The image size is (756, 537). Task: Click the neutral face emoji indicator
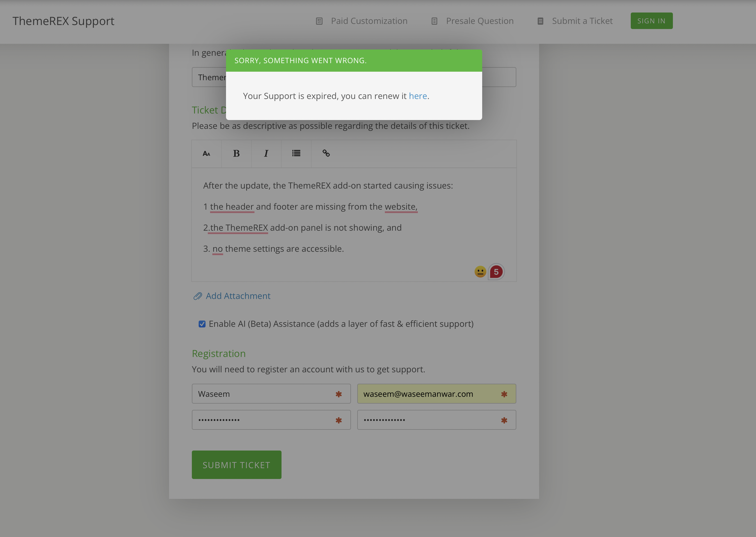point(480,272)
